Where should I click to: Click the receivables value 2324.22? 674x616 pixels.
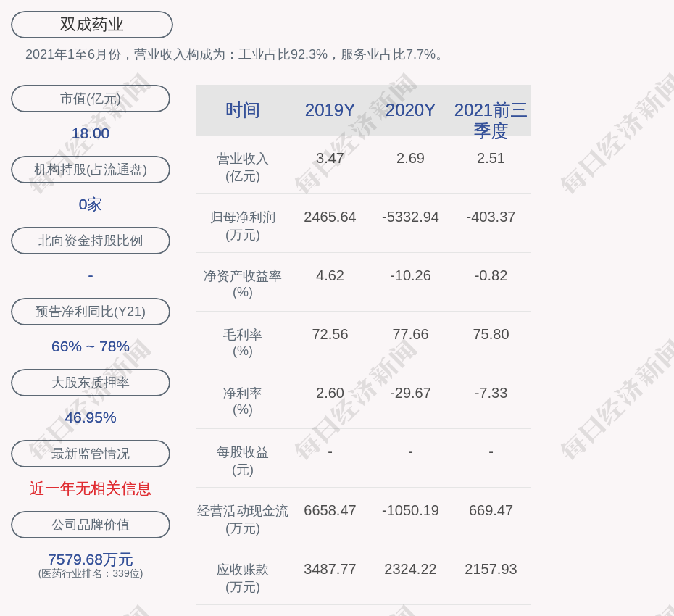click(x=410, y=569)
